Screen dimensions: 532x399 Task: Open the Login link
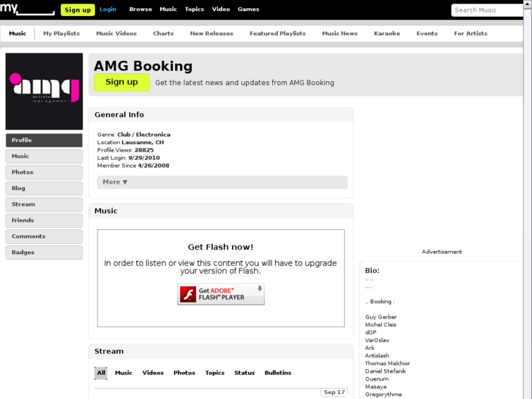pos(108,10)
